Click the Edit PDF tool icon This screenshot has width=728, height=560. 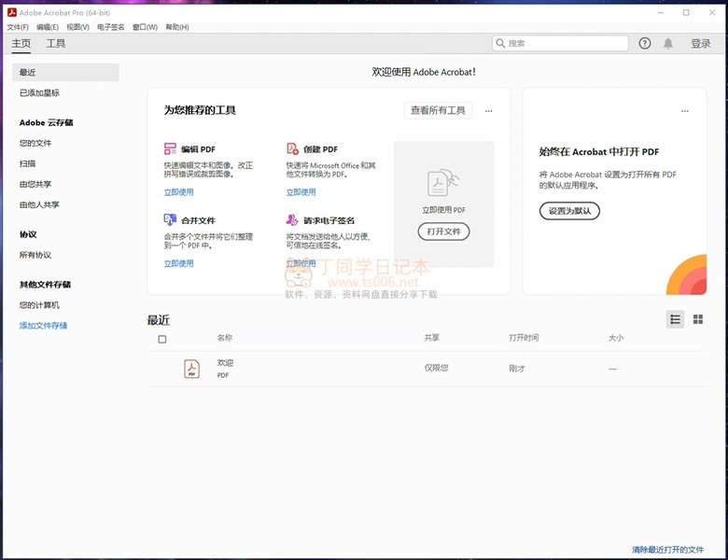[170, 149]
